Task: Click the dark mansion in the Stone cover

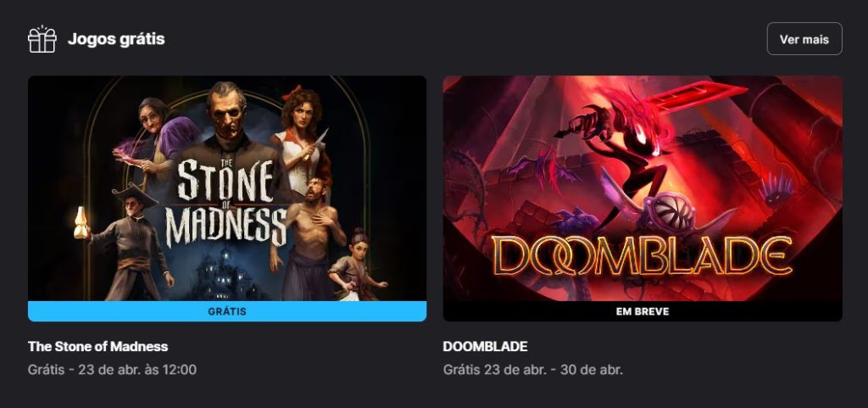Action: pos(224,275)
